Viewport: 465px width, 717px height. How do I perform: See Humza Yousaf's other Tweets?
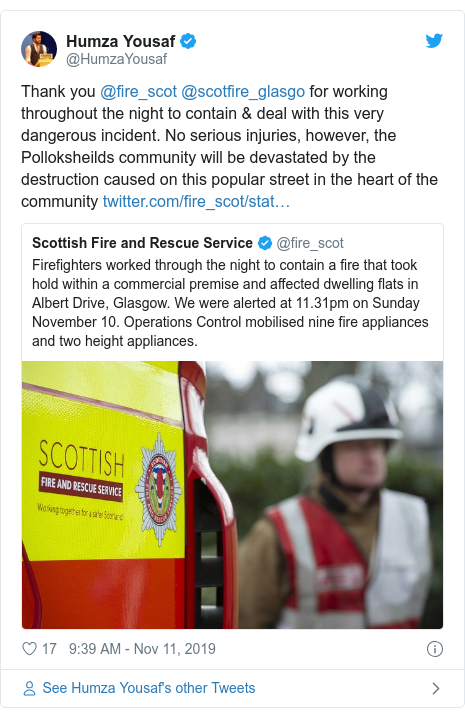[x=149, y=688]
